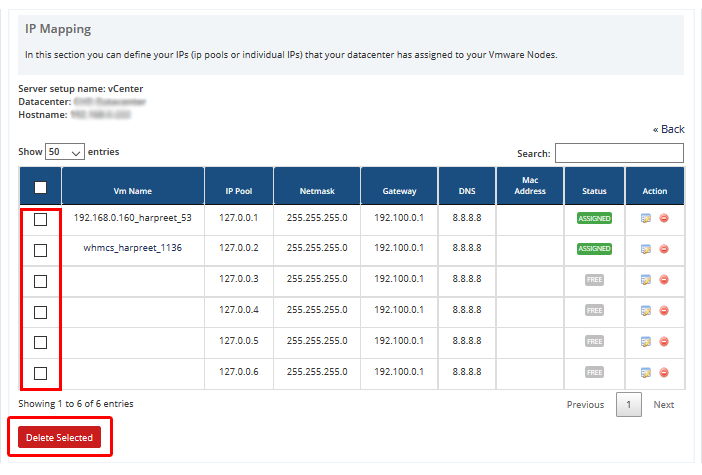Go back using the « Back link
702x475 pixels.
tap(668, 129)
